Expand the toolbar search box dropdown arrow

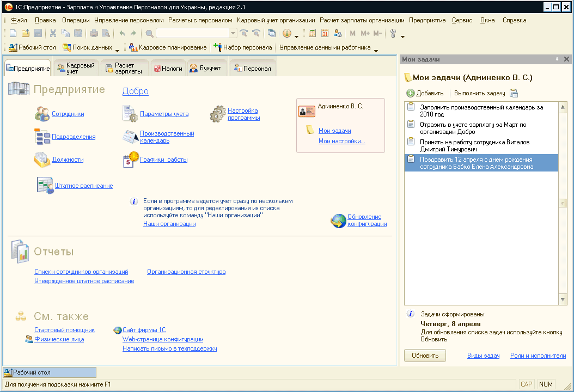[x=233, y=34]
